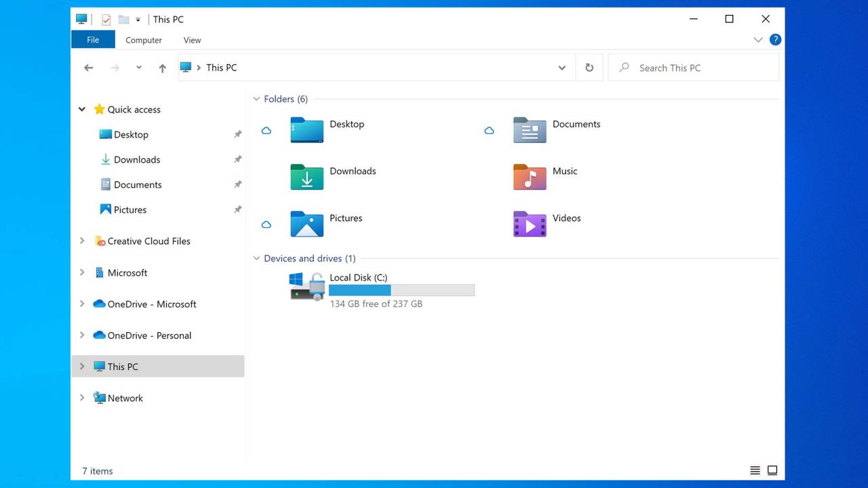
Task: Expand the Microsoft node in sidebar
Action: 82,272
